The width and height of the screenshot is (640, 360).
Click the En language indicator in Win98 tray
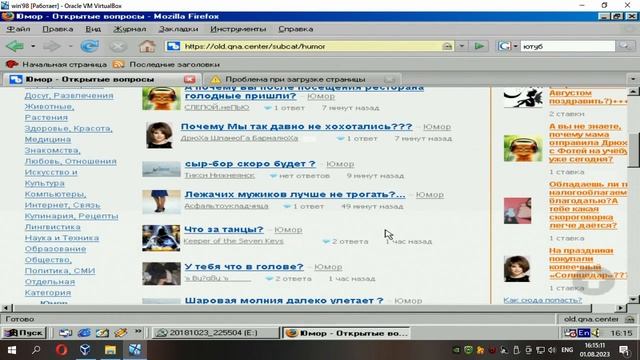pos(584,333)
